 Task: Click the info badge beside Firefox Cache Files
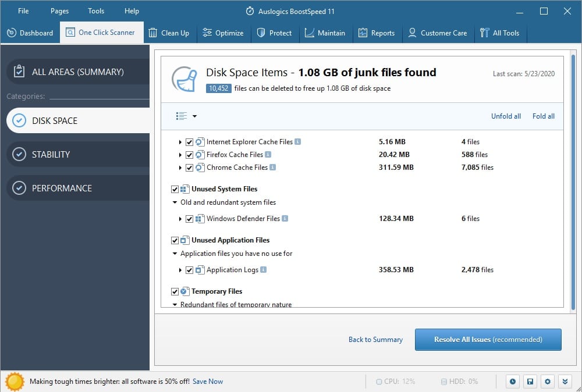(268, 154)
